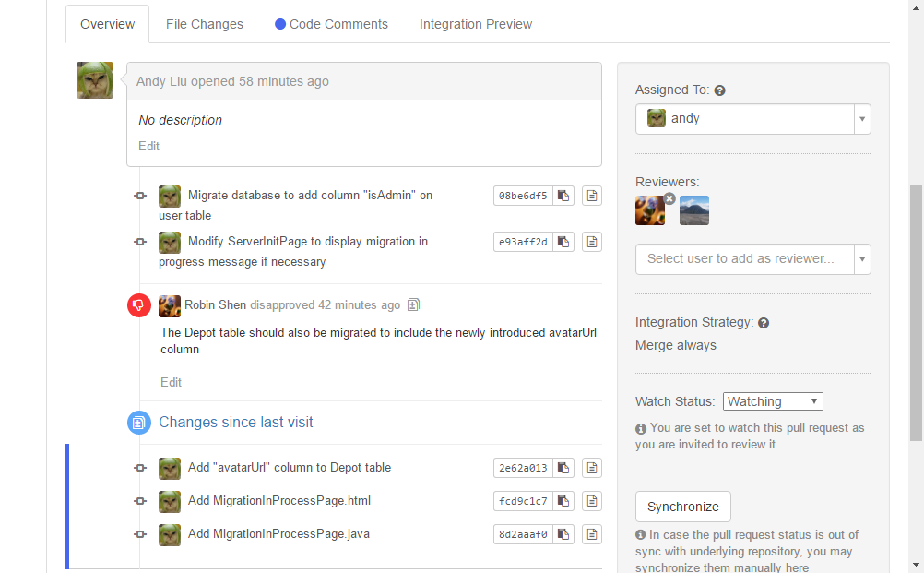Browse files of commit 2e62a013
The width and height of the screenshot is (924, 573).
click(x=592, y=468)
